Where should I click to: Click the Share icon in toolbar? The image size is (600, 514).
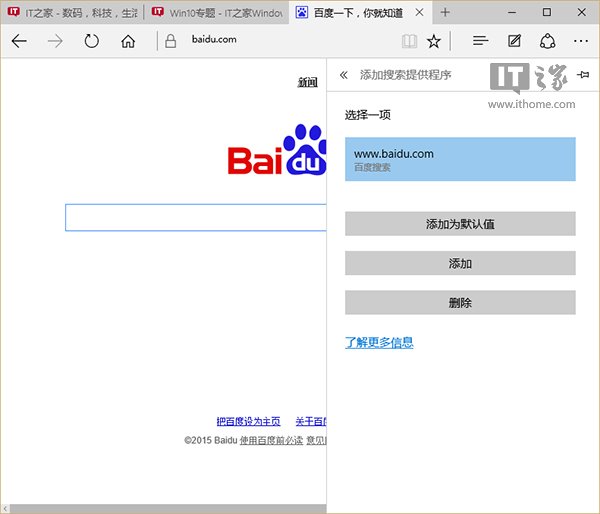tap(547, 41)
